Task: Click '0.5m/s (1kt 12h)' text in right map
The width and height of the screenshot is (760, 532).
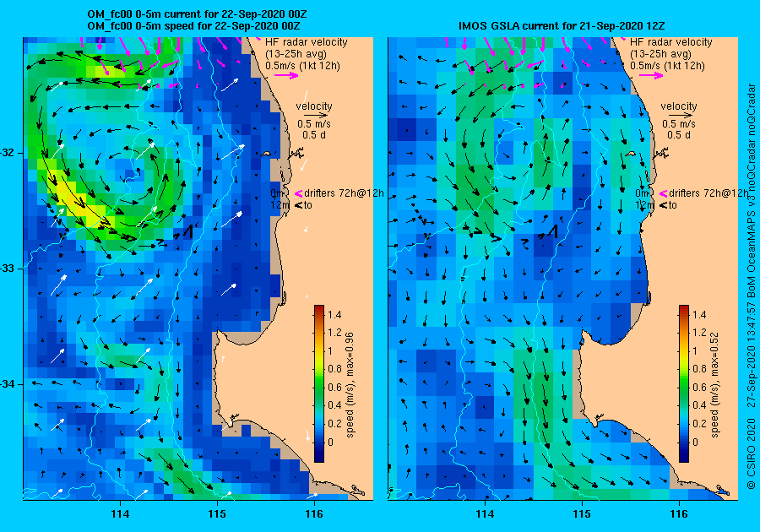Action: point(667,66)
